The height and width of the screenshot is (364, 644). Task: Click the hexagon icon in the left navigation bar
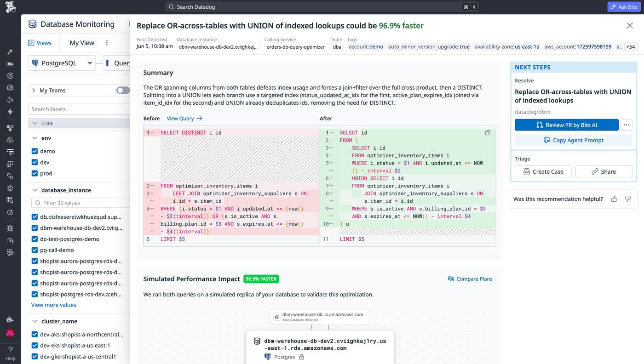10,87
